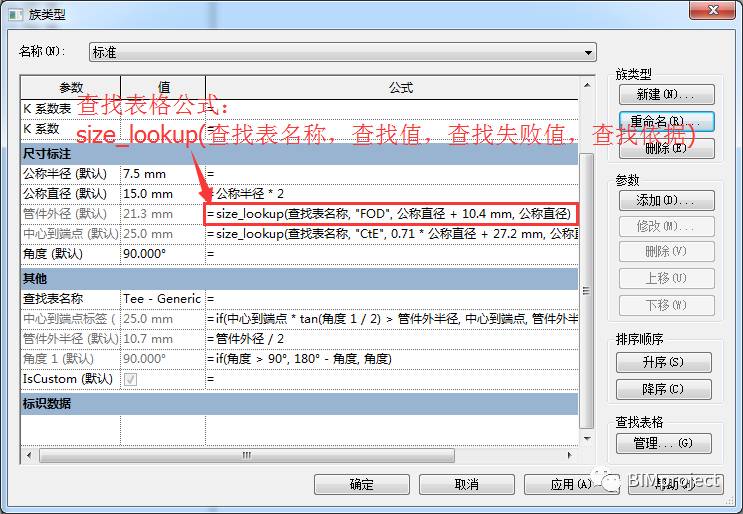The height and width of the screenshot is (514, 743).
Task: Click the 7.5 mm value cell
Action: pyautogui.click(x=163, y=174)
